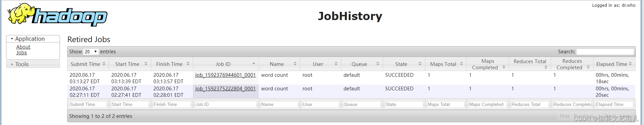The height and width of the screenshot is (125, 644).
Task: Click the JobHistory page title
Action: point(350,16)
